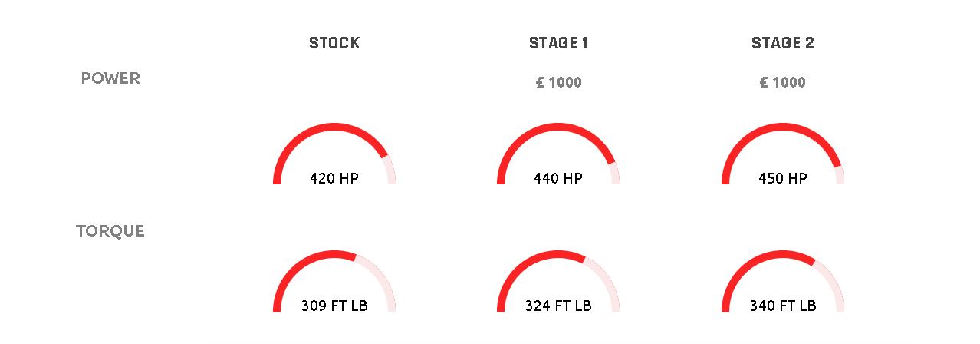This screenshot has height=344, width=980.
Task: Click the £ 1000 price under Stage 1
Action: (x=558, y=82)
